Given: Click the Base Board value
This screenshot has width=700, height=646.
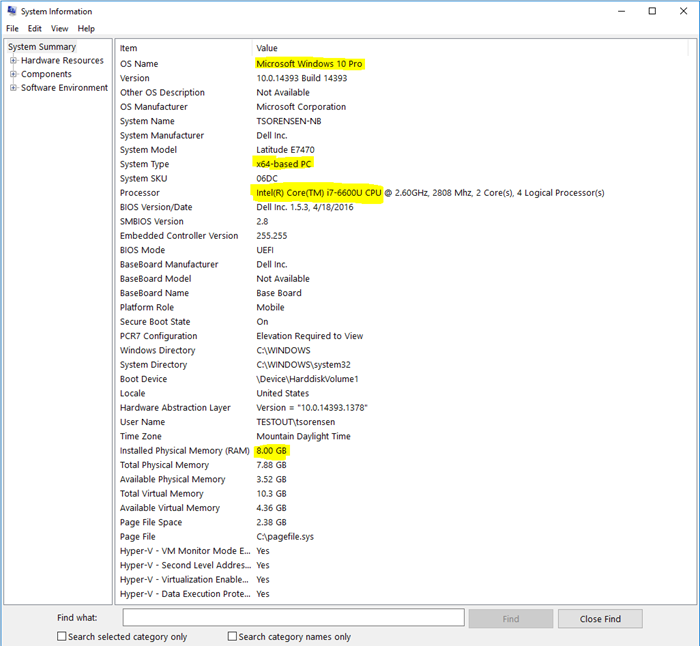Looking at the screenshot, I should (x=279, y=293).
